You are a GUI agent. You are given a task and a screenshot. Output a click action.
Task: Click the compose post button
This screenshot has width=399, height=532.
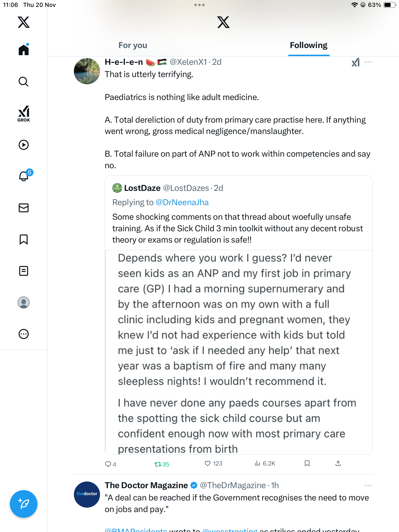click(x=24, y=504)
